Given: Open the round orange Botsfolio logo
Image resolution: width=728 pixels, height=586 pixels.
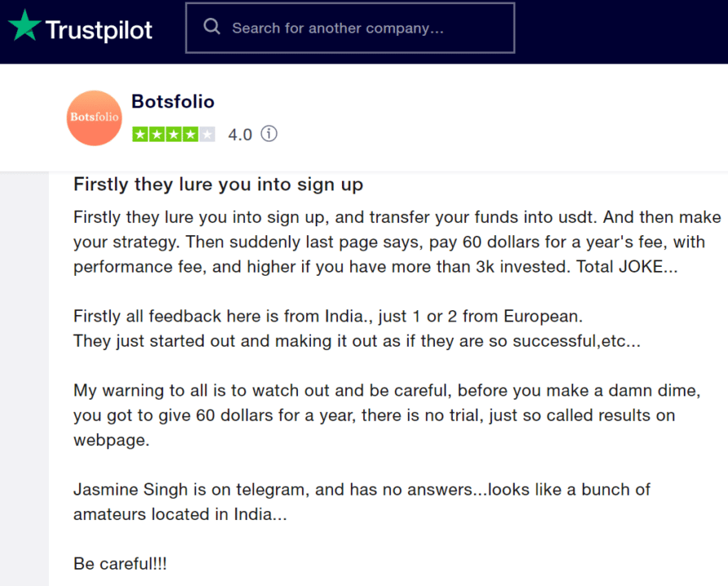Looking at the screenshot, I should (94, 118).
